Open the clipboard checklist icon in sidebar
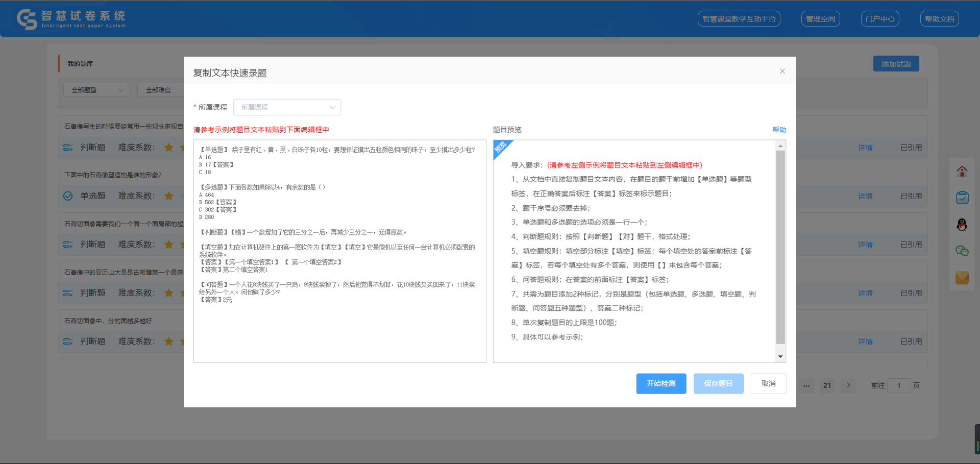 [962, 198]
